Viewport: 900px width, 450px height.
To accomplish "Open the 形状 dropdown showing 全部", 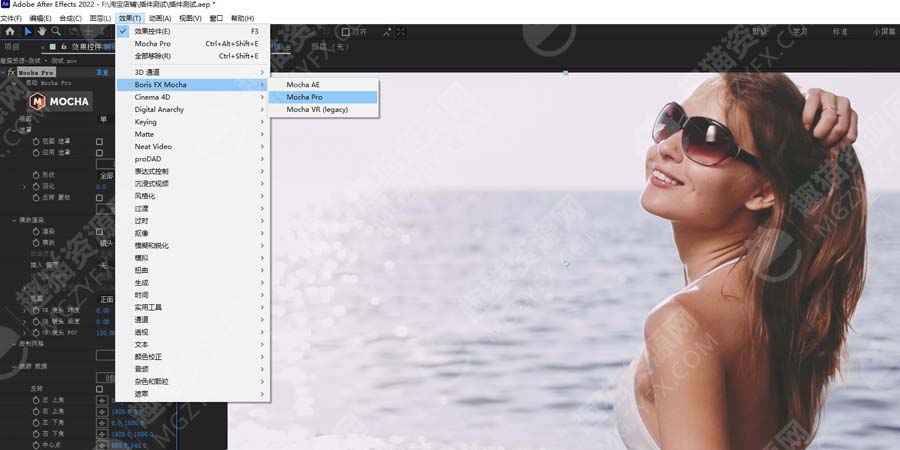I will click(107, 176).
